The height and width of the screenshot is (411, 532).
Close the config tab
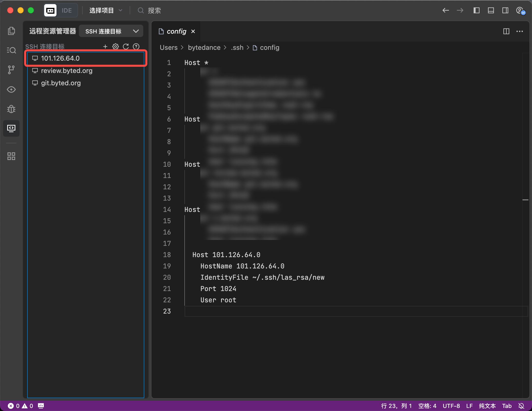coord(193,31)
